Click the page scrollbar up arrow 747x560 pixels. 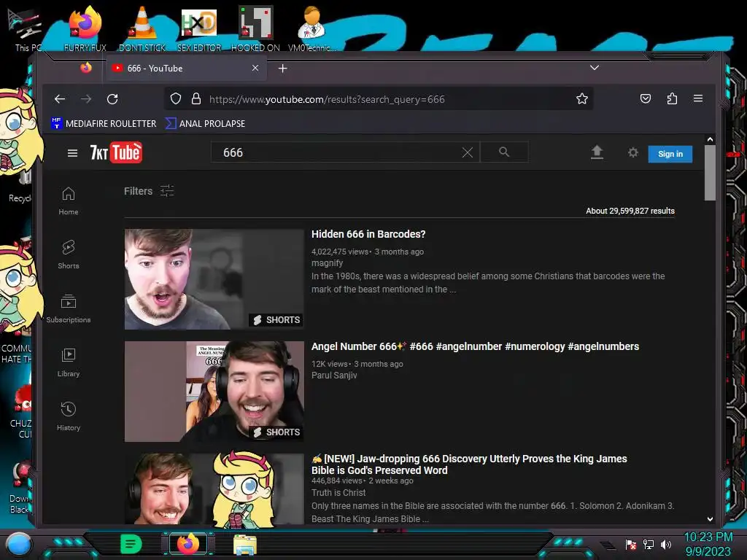[710, 139]
